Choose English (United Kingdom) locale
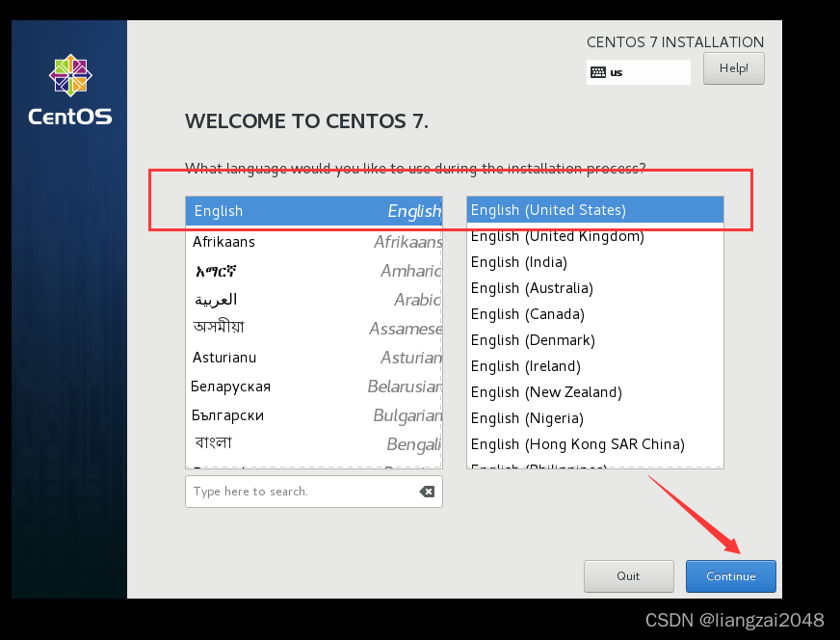This screenshot has width=840, height=640. (x=595, y=236)
